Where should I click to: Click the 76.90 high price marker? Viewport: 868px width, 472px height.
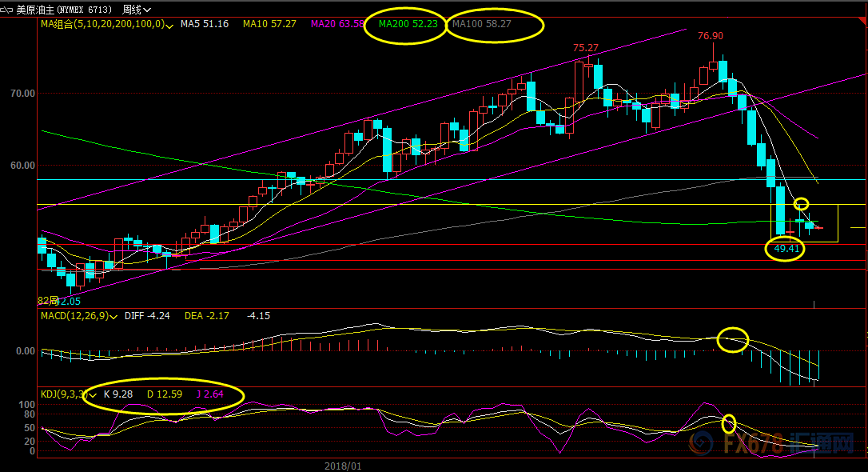[710, 36]
